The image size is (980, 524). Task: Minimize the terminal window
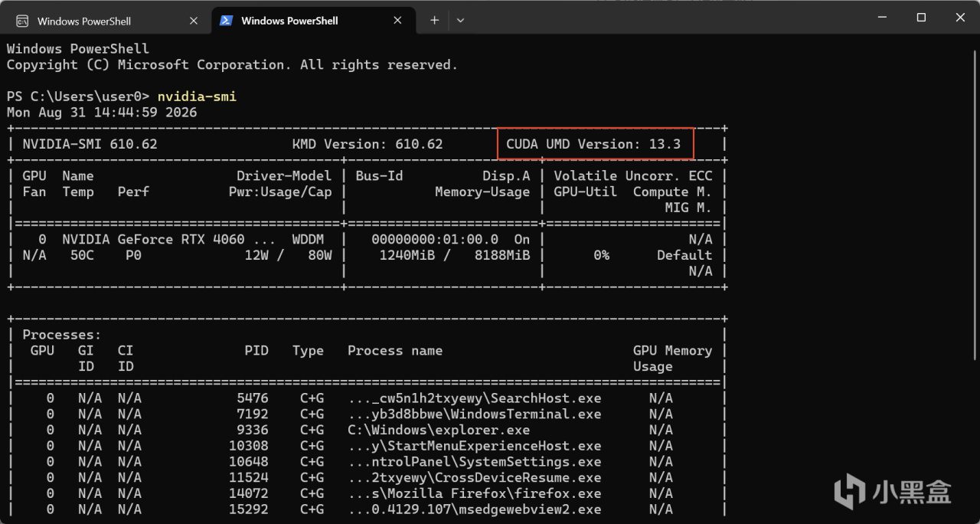(x=880, y=17)
